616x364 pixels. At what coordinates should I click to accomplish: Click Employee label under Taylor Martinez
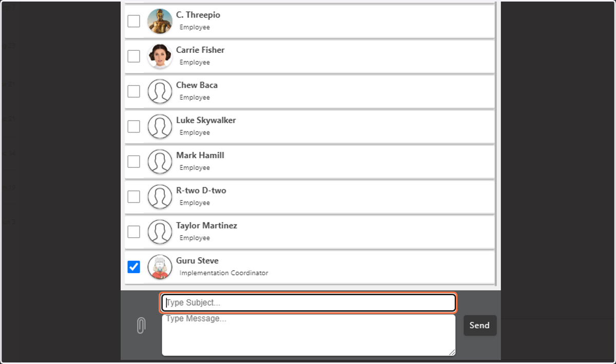coord(195,238)
